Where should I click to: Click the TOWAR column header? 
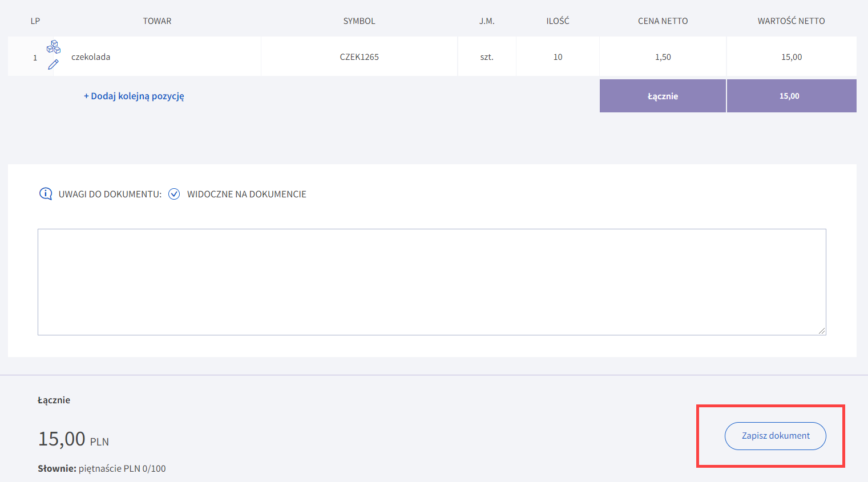157,21
